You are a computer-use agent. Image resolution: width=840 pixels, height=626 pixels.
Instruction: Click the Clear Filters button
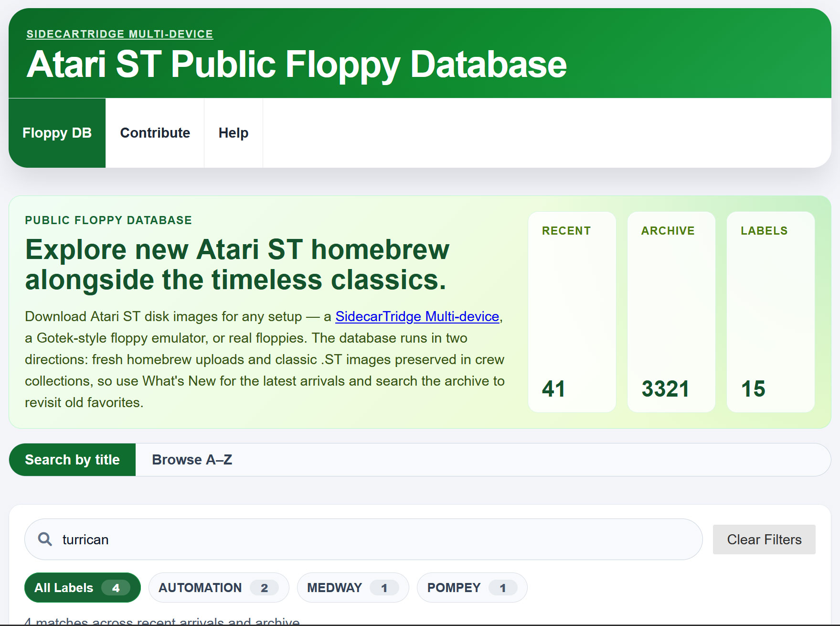pos(764,540)
